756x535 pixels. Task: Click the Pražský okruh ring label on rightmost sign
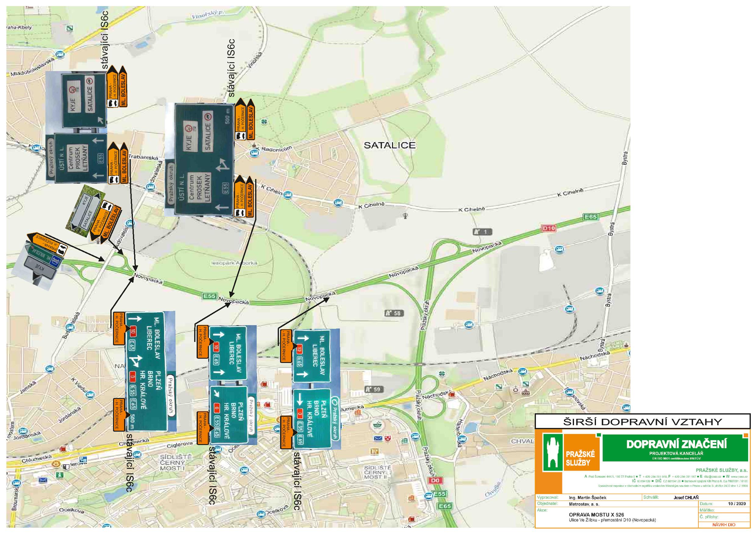click(x=335, y=418)
